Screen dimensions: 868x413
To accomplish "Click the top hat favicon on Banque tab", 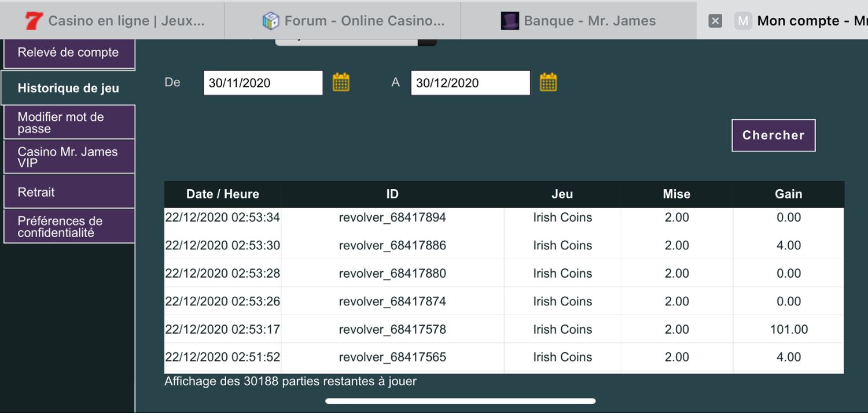I will [x=510, y=21].
